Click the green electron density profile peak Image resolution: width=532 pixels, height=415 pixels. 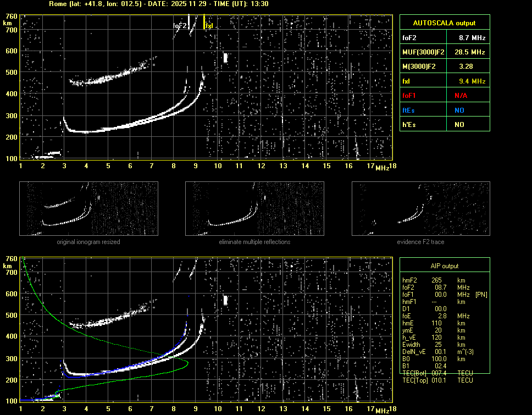click(187, 363)
